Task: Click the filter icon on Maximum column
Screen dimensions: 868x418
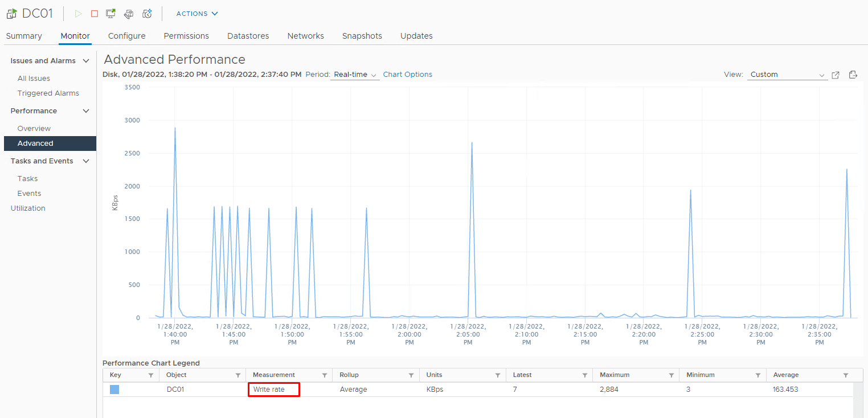Action: pyautogui.click(x=672, y=375)
